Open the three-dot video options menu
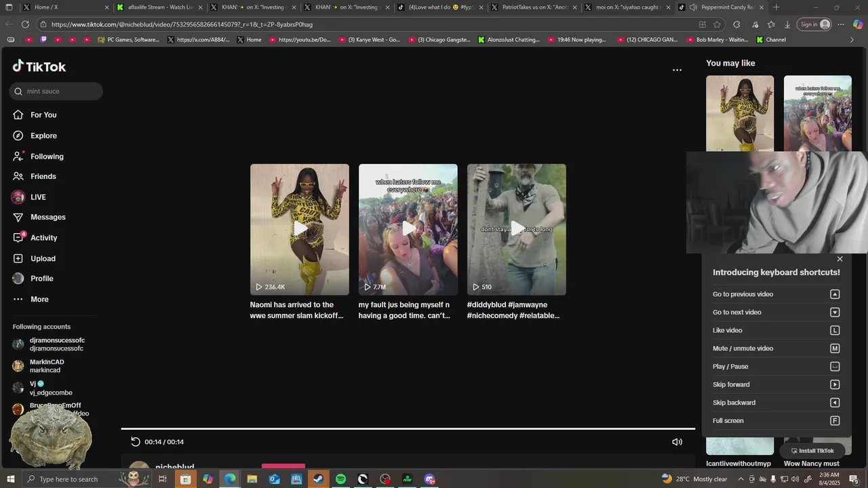The image size is (868, 488). pyautogui.click(x=677, y=70)
